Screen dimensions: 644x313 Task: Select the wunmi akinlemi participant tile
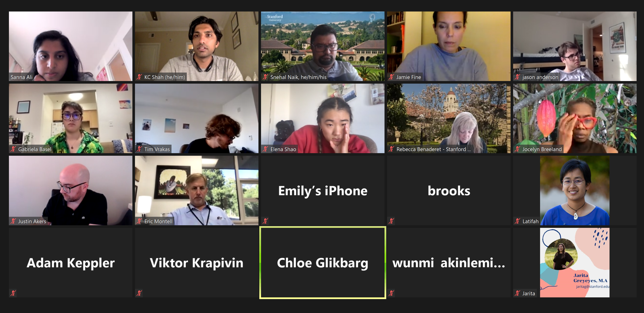tap(449, 263)
